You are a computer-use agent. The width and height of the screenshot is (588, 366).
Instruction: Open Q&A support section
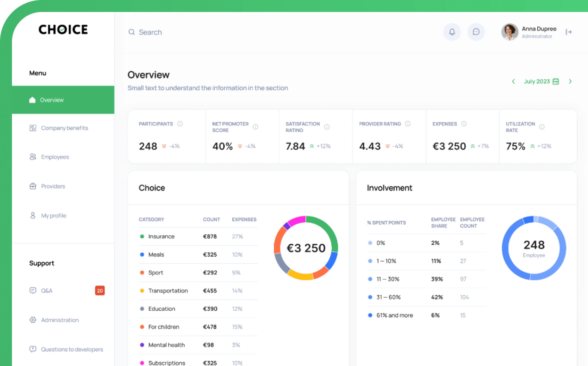click(47, 291)
